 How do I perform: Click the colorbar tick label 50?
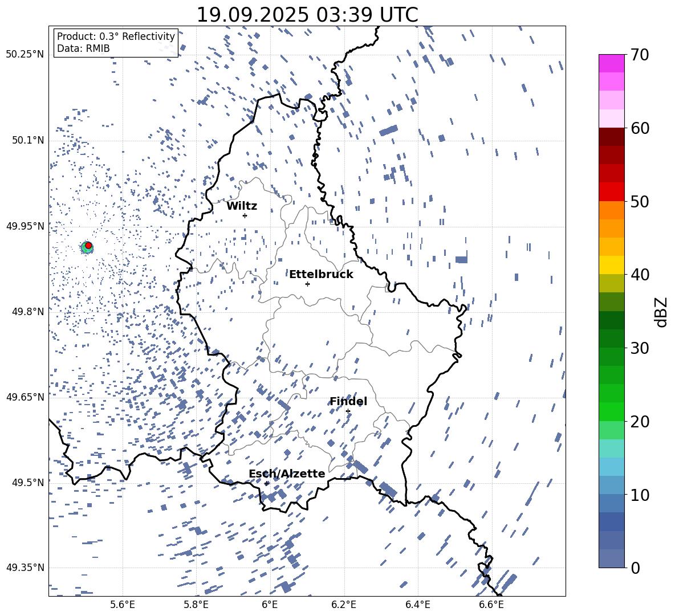pos(640,201)
